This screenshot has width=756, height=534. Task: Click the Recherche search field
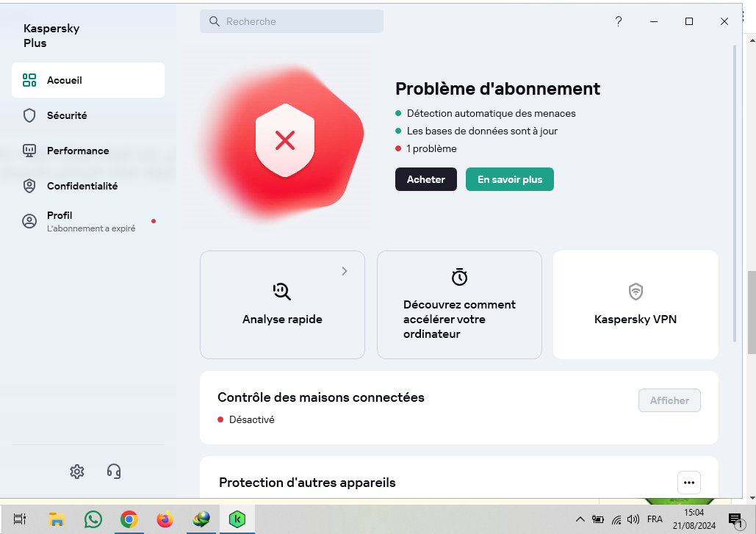292,21
